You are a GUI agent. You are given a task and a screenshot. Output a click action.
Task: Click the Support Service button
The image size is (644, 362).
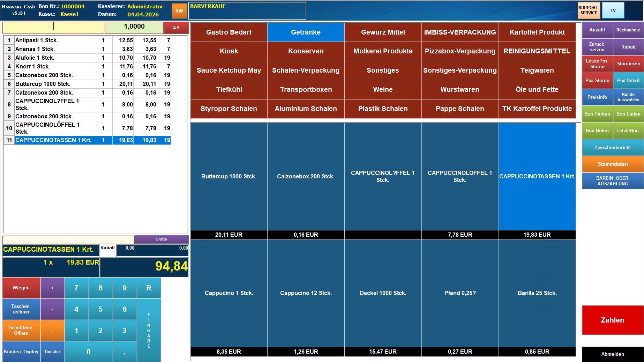589,10
